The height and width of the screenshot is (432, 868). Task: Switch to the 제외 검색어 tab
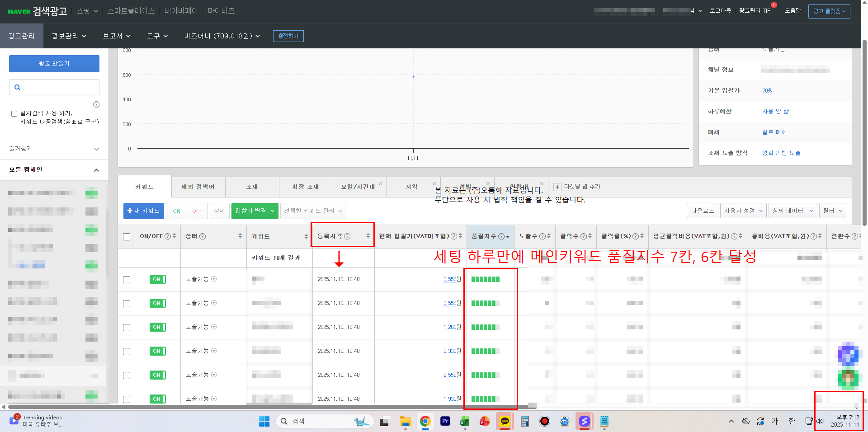coord(198,187)
